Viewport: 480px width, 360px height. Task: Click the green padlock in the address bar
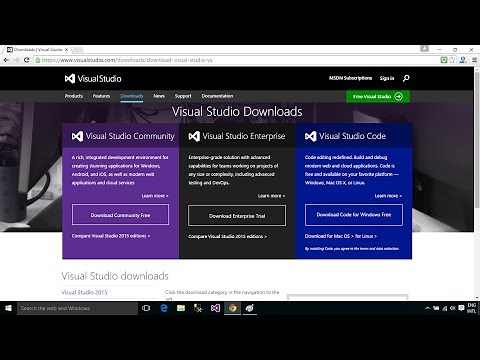pos(38,60)
